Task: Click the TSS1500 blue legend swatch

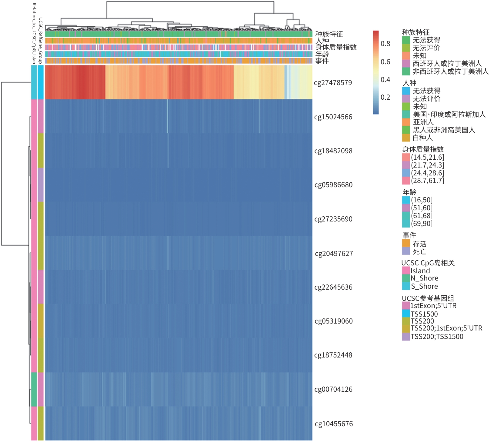Action: point(406,314)
